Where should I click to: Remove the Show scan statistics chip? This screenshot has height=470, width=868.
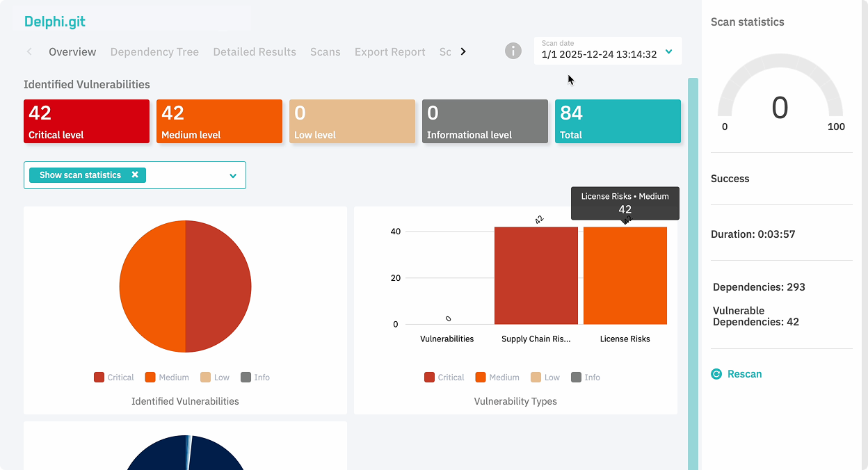click(x=135, y=175)
